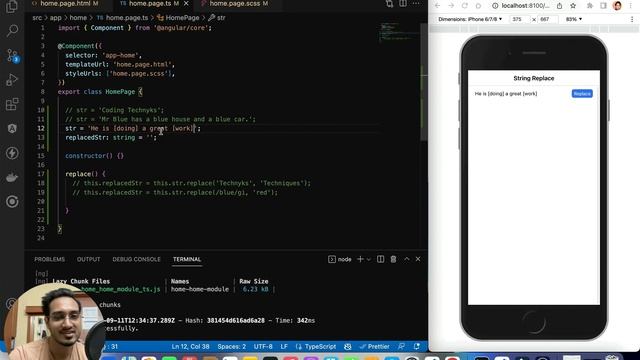Screen dimensions: 640x360
Task: Open the browser profile avatar
Action: click(x=618, y=6)
